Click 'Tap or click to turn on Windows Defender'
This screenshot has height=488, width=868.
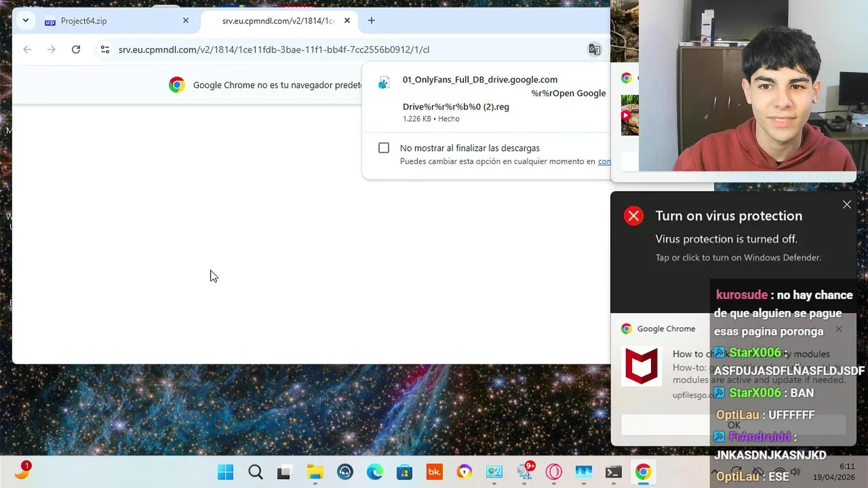738,258
